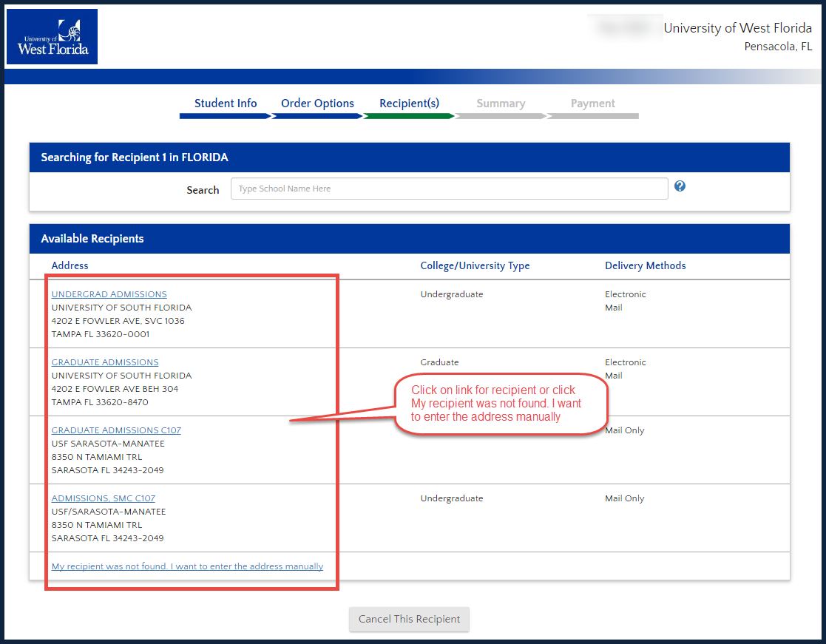Click the Searching for Recipient 1 in FLORIDA heading

point(135,157)
